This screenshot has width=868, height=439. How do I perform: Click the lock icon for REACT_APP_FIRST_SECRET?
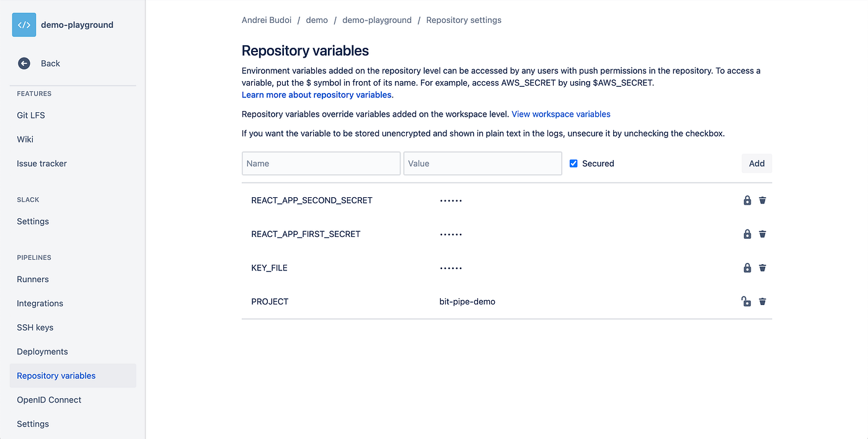pyautogui.click(x=747, y=234)
